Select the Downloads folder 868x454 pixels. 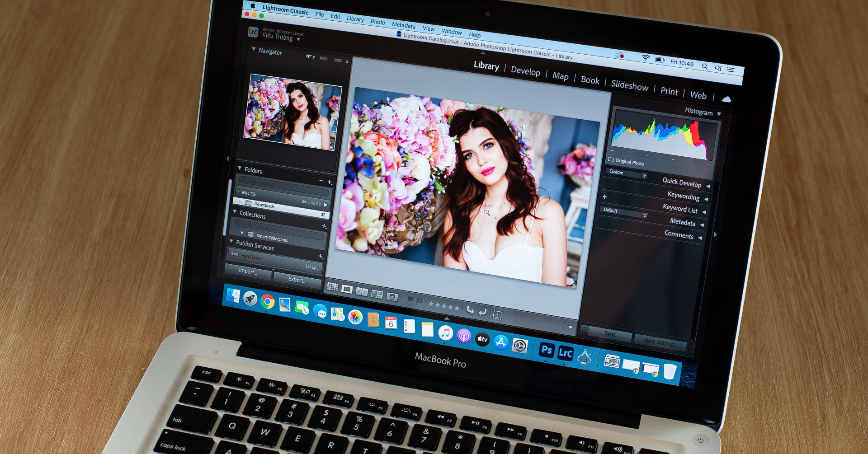[264, 206]
